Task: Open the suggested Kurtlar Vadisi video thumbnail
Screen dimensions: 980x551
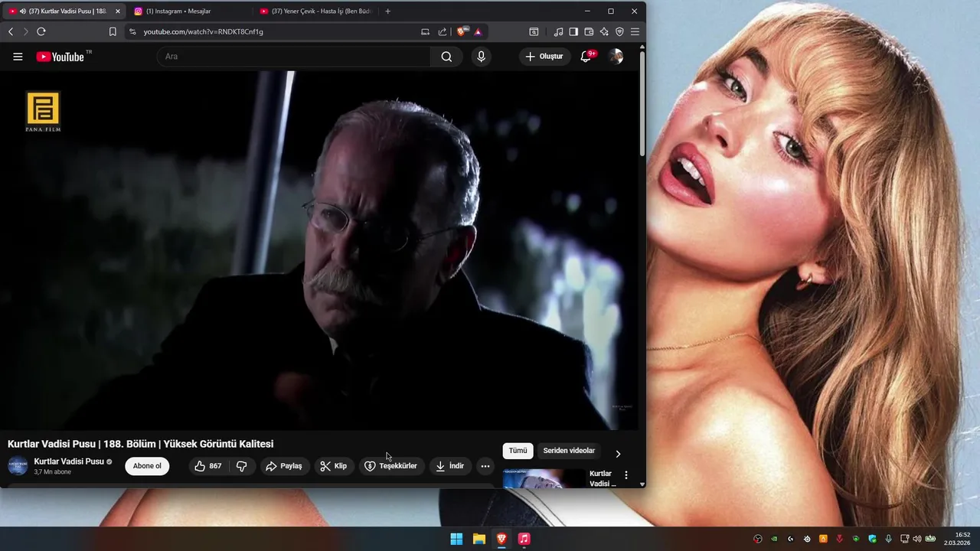Action: point(544,478)
